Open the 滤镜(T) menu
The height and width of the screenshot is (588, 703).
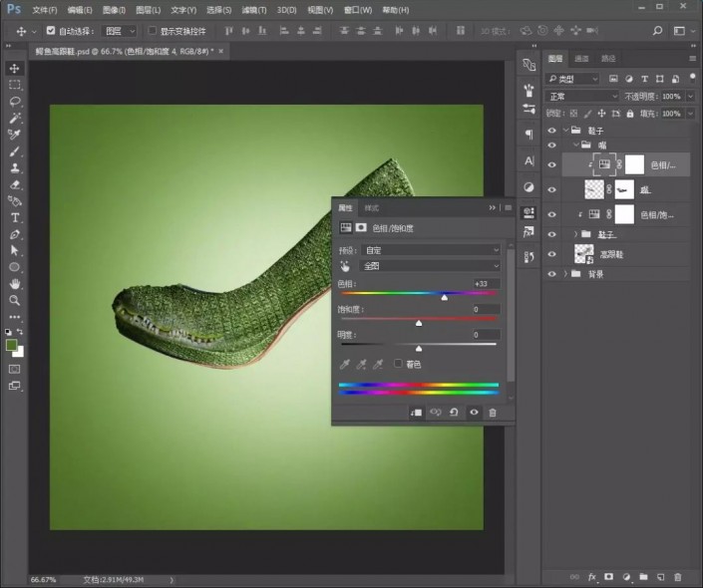[253, 10]
